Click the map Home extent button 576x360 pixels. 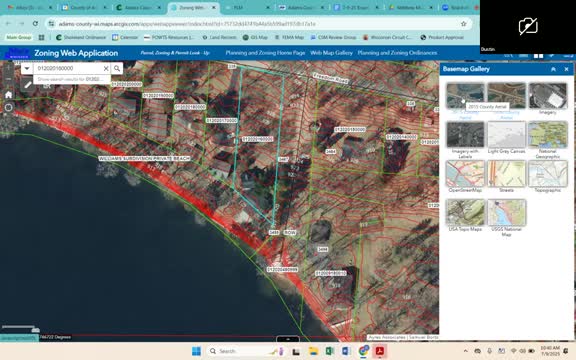click(8, 95)
